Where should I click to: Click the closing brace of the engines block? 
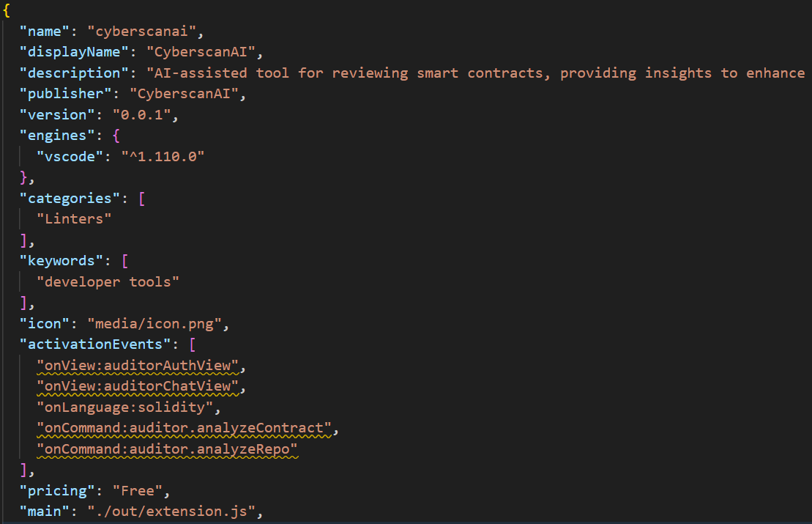coord(23,178)
